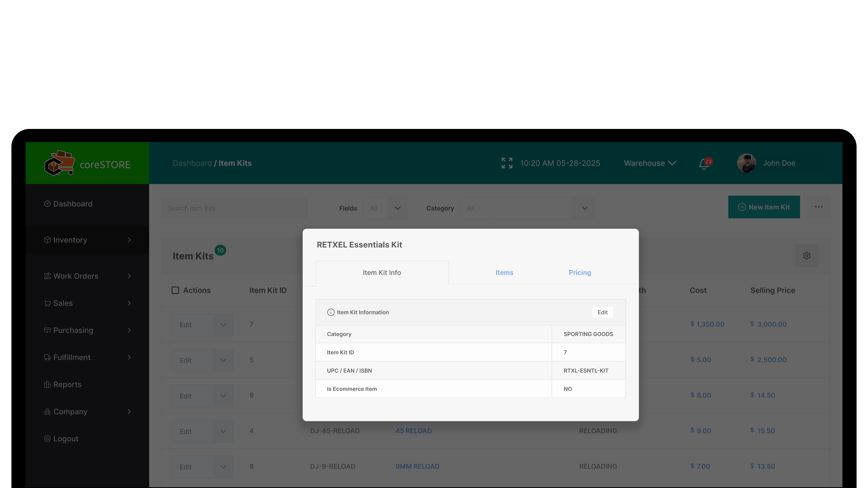Click the coreSTORE logo icon
868x488 pixels.
tap(60, 163)
